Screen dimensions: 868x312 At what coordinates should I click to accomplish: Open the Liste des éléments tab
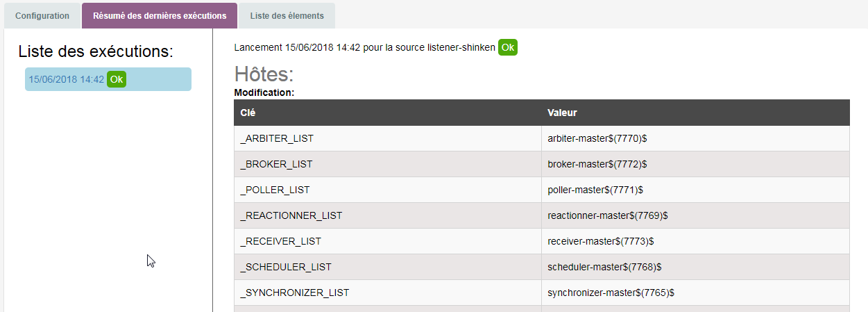(x=287, y=15)
